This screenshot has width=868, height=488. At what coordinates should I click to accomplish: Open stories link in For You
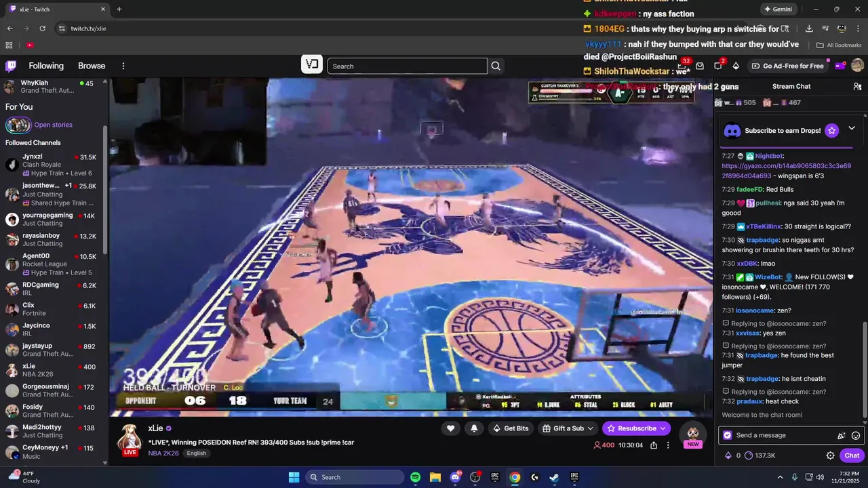(x=53, y=125)
